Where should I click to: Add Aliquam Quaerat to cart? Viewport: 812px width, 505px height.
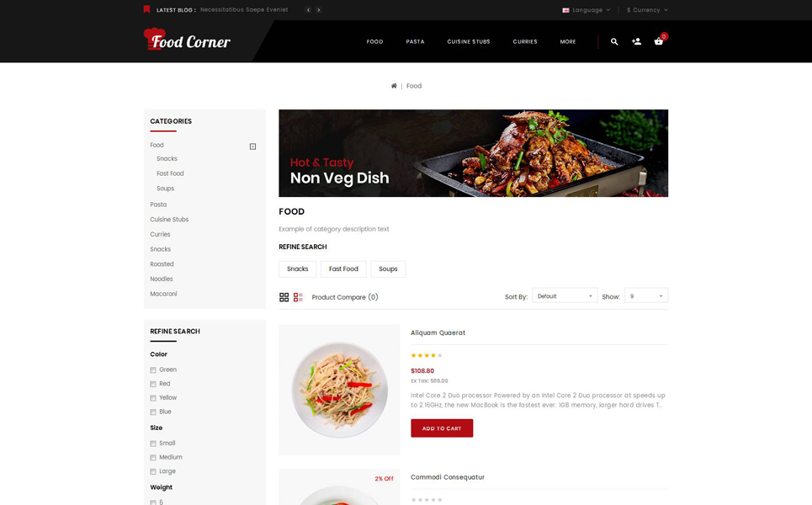click(442, 428)
